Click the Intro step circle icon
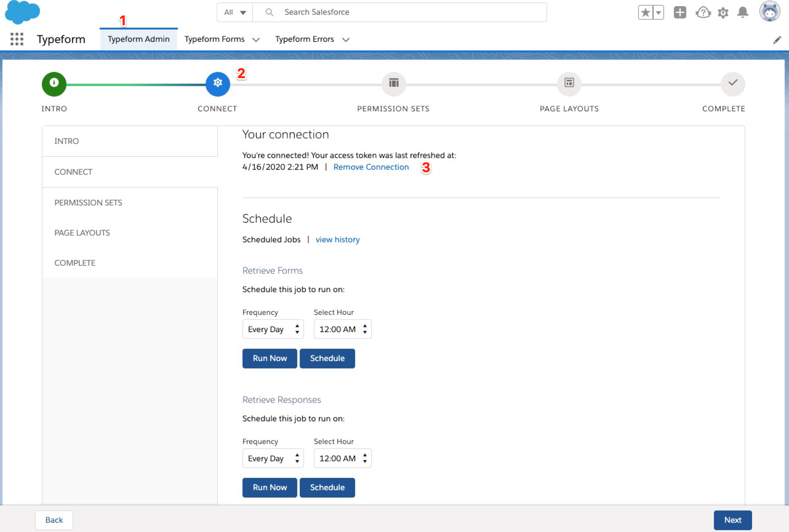 click(54, 84)
